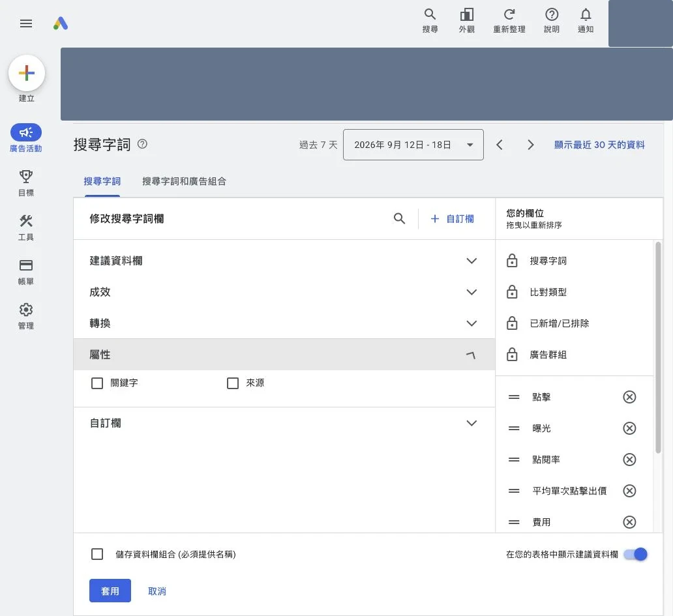Click drag handle for 點閱率
This screenshot has height=616, width=673.
[x=514, y=460]
